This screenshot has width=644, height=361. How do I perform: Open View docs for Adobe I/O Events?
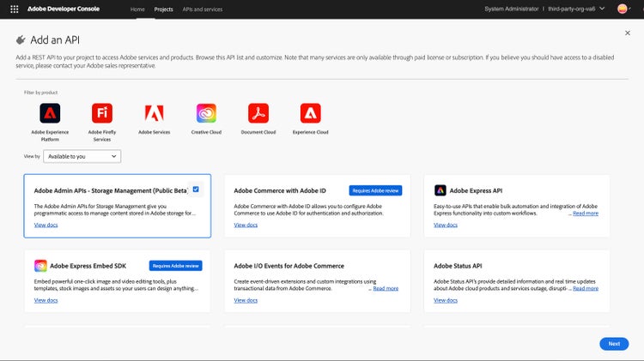pyautogui.click(x=246, y=300)
